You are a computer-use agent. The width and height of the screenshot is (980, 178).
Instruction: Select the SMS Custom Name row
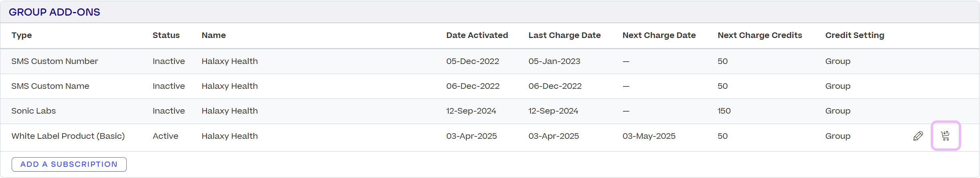(490, 86)
